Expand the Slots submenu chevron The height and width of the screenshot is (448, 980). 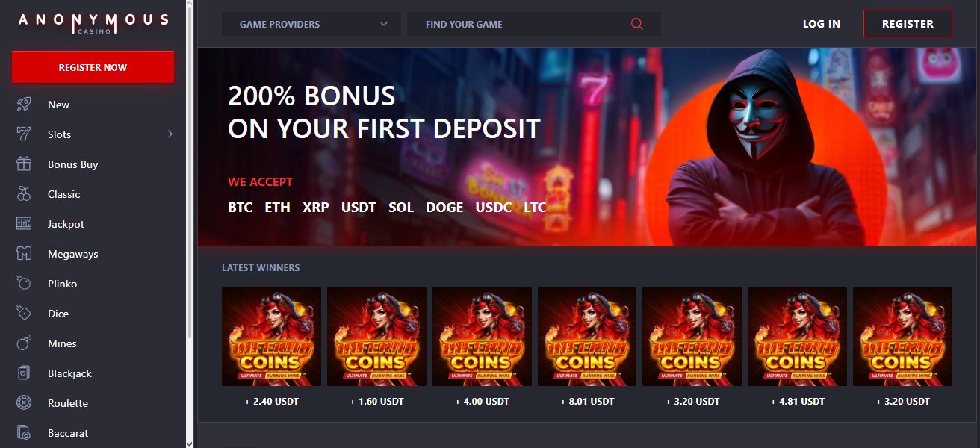coord(170,134)
